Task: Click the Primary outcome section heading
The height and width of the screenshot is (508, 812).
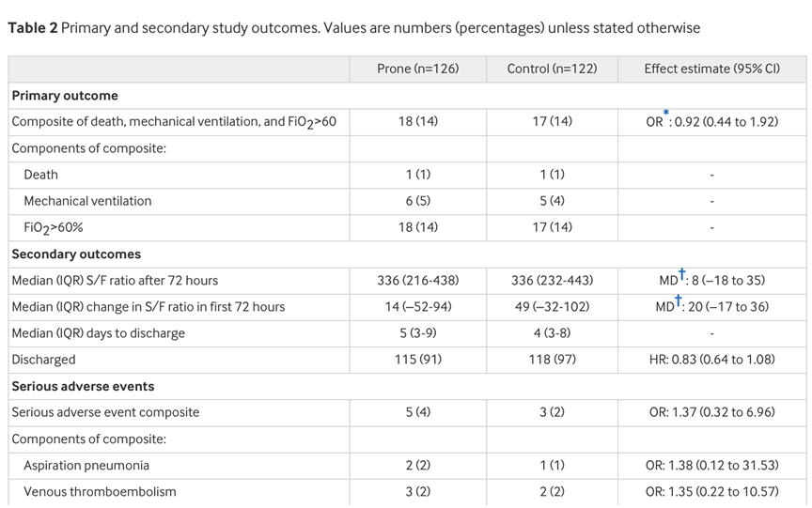Action: [65, 96]
